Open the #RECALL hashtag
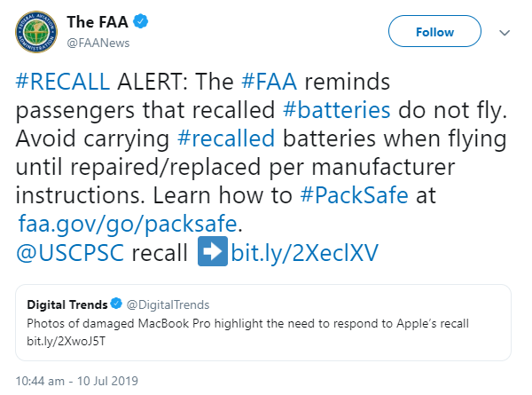 (63, 82)
